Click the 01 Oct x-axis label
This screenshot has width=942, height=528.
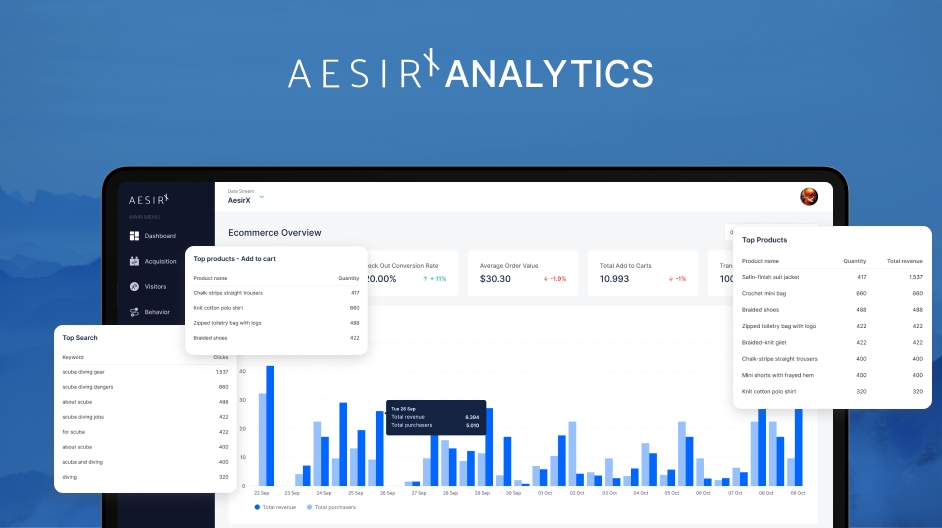coord(545,493)
